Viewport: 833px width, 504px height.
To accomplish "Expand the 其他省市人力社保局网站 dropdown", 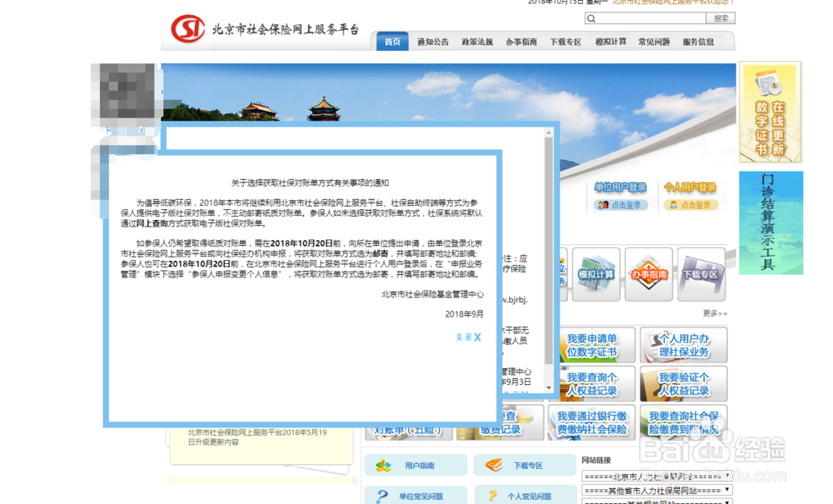I will [x=657, y=490].
